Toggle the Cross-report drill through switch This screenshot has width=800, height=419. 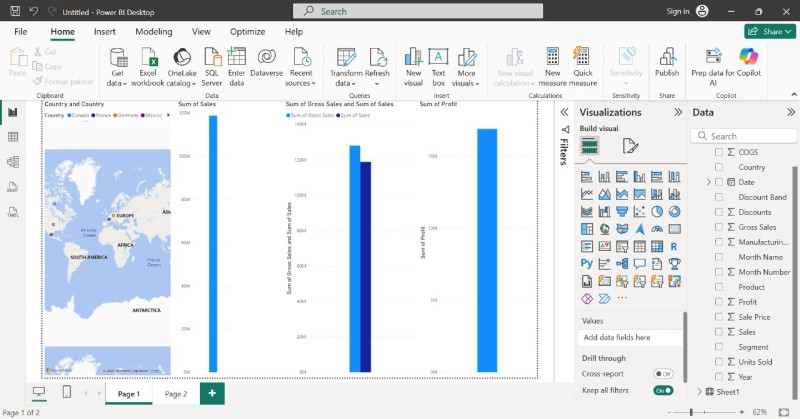[x=662, y=373]
